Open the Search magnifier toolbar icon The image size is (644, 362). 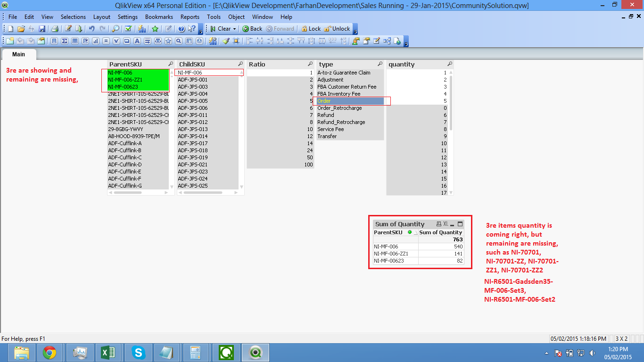[x=116, y=29]
